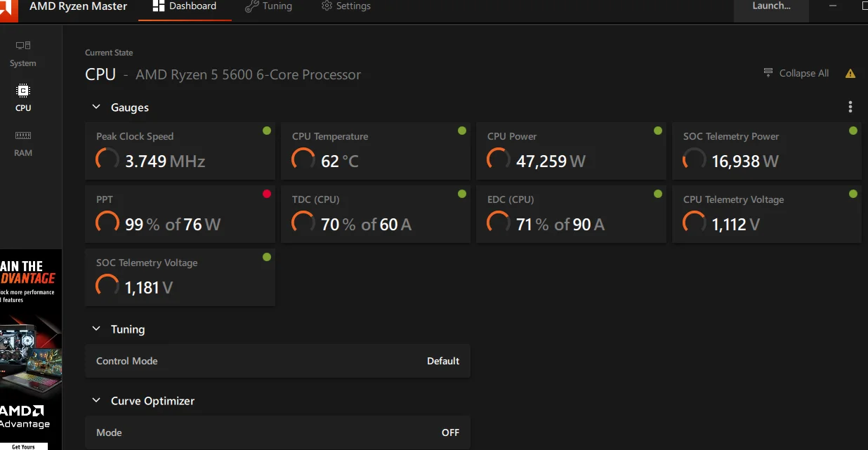Click green status dot on CPU Power
868x450 pixels.
[658, 131]
